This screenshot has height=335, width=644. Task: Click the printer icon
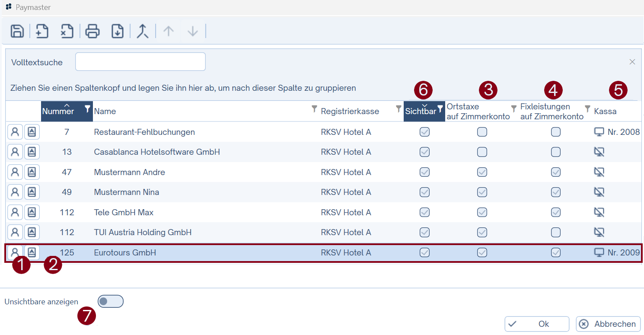tap(92, 32)
